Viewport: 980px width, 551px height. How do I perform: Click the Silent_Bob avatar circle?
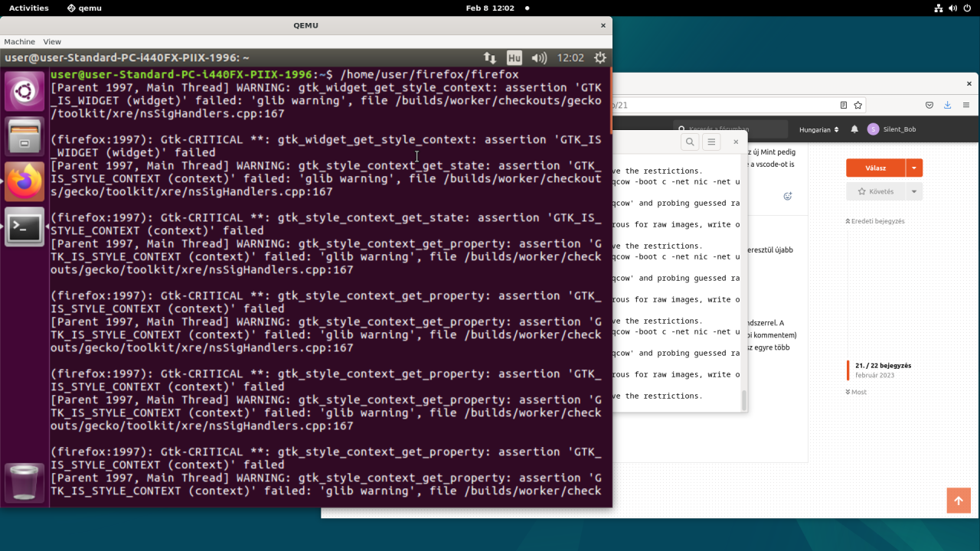(x=873, y=129)
